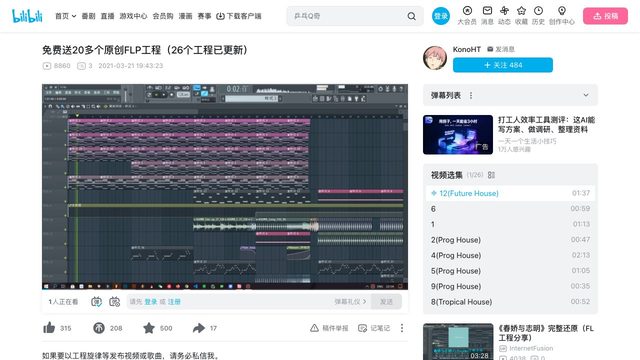Switch the 视频选集 grid view icon
This screenshot has height=360, width=640.
click(491, 175)
